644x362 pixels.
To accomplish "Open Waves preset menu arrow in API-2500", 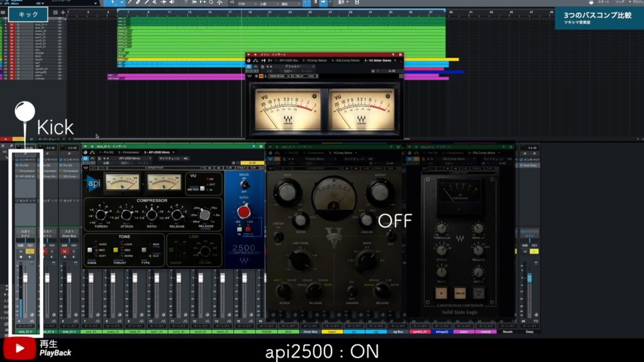I will 203,168.
